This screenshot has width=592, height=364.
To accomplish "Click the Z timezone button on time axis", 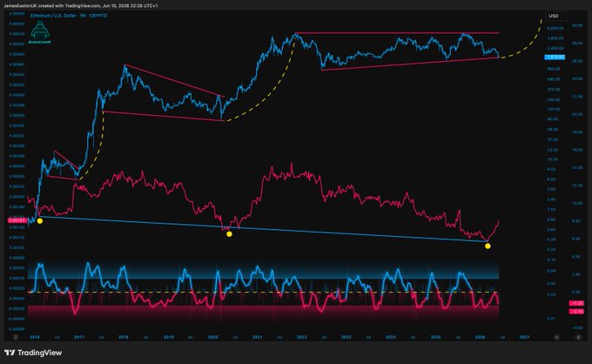I will click(16, 337).
